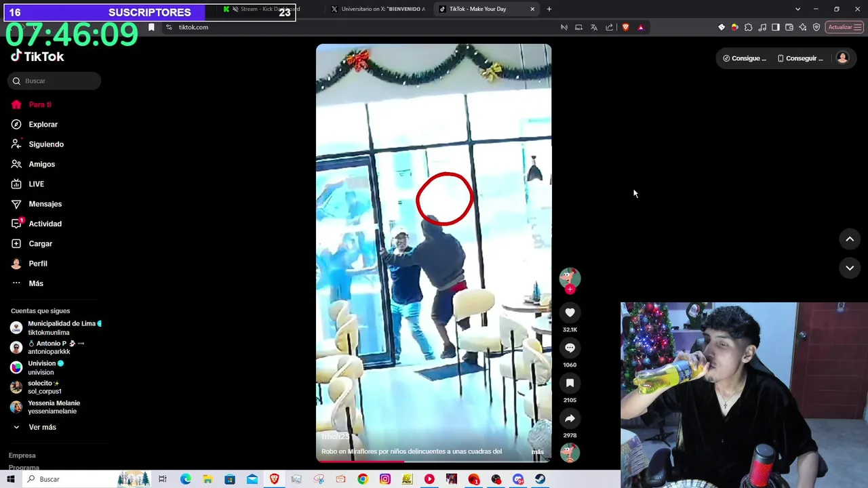The width and height of the screenshot is (868, 488).
Task: Click the Conseguir app button
Action: [x=800, y=58]
